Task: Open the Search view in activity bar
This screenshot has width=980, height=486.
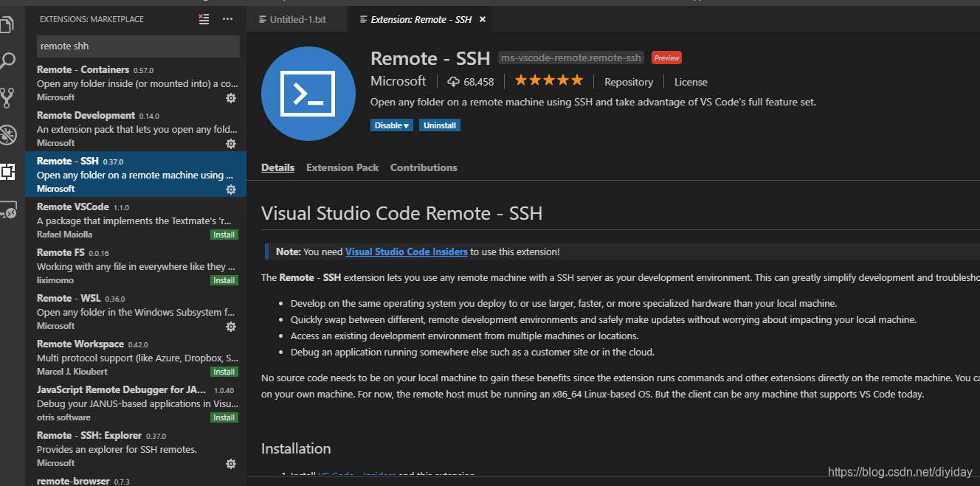Action: coord(7,61)
